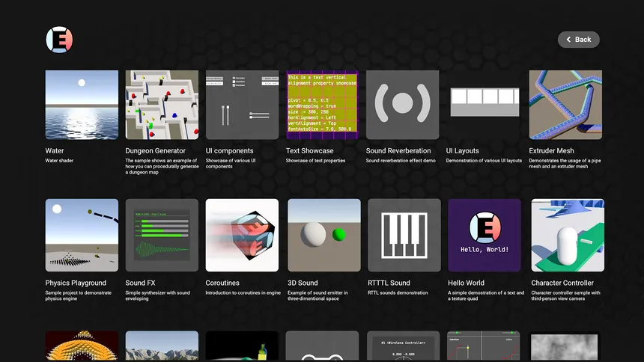Open the Water shader sample thumbnail
This screenshot has height=362, width=644.
coord(82,105)
